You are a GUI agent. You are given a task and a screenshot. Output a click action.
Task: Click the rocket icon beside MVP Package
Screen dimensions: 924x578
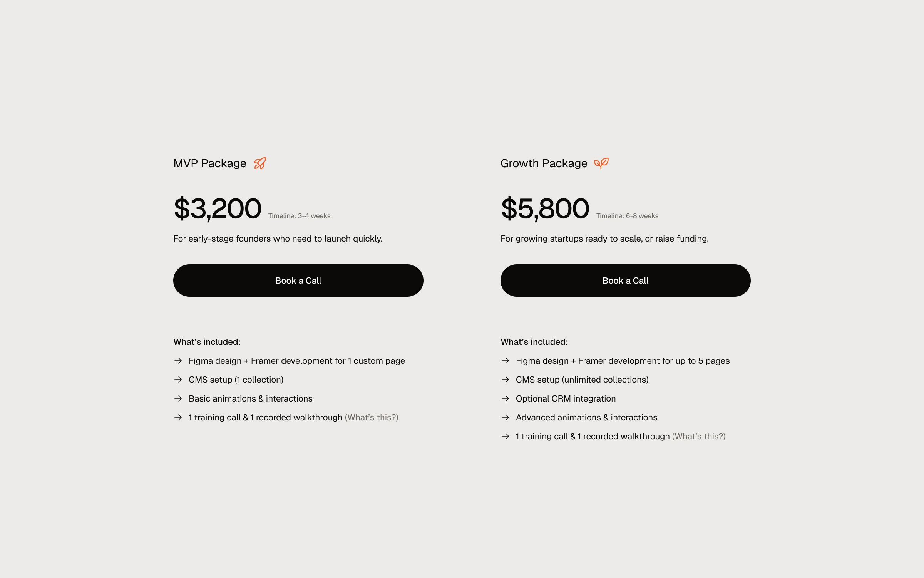pos(260,163)
